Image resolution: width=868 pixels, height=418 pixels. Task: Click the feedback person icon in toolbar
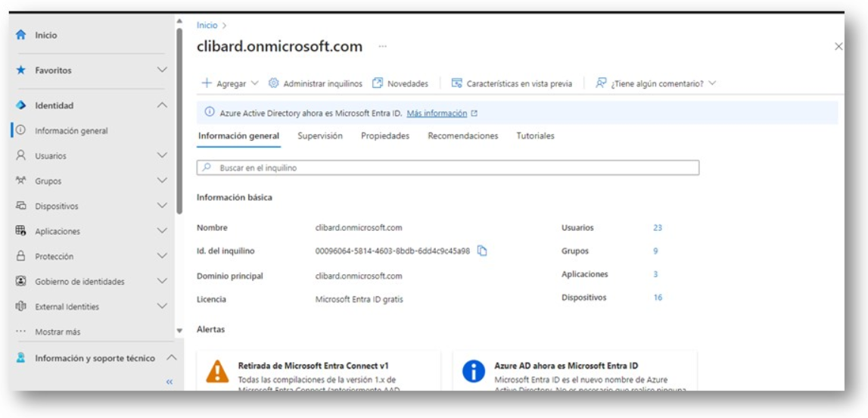[601, 83]
